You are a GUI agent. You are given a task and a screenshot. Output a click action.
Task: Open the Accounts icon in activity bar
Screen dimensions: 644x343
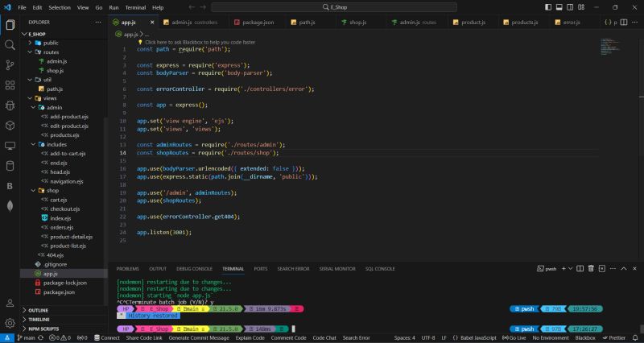click(10, 303)
